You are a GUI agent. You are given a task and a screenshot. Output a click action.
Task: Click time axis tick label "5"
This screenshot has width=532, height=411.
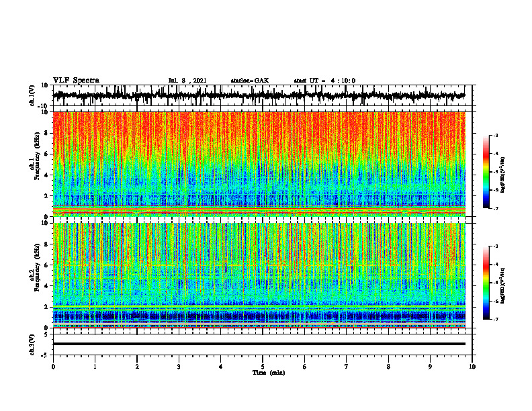tap(263, 367)
